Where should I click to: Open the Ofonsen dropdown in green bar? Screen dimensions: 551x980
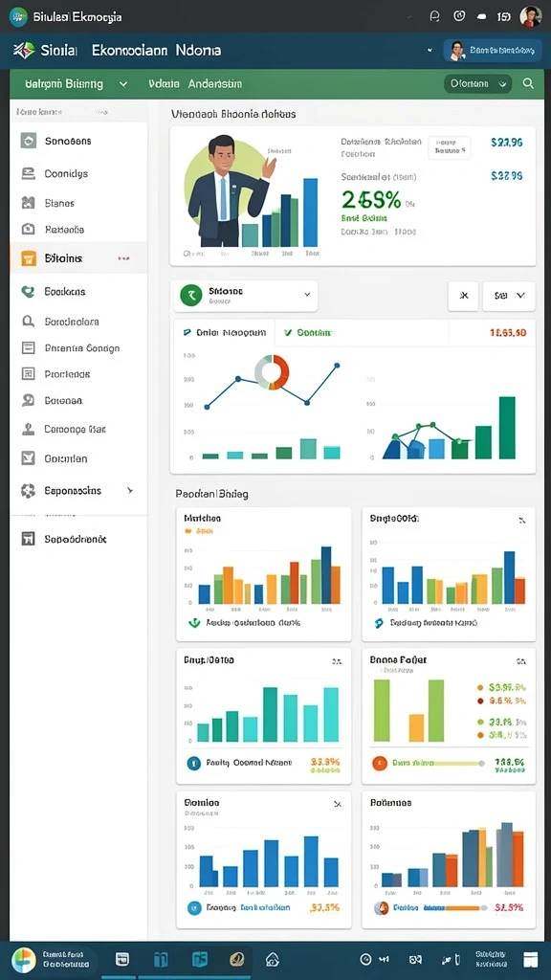coord(478,83)
